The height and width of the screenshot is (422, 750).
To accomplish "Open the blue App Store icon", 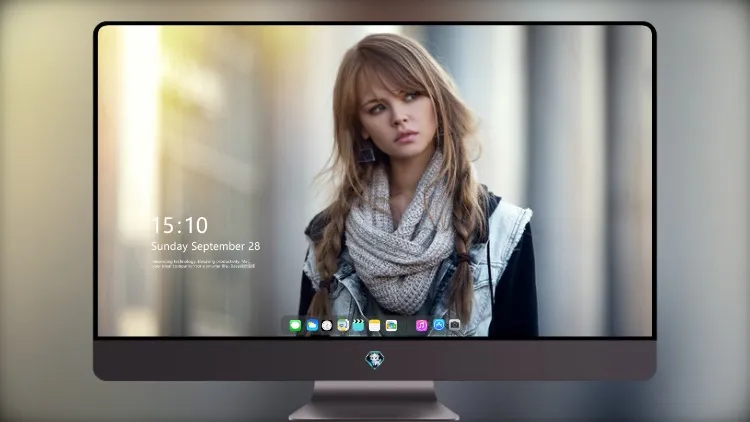I will coord(439,325).
